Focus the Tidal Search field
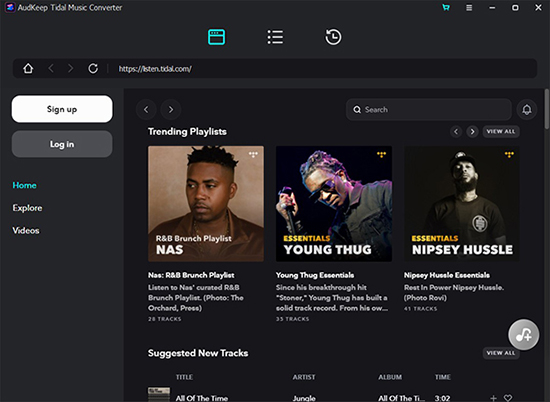The image size is (550, 402). (429, 109)
